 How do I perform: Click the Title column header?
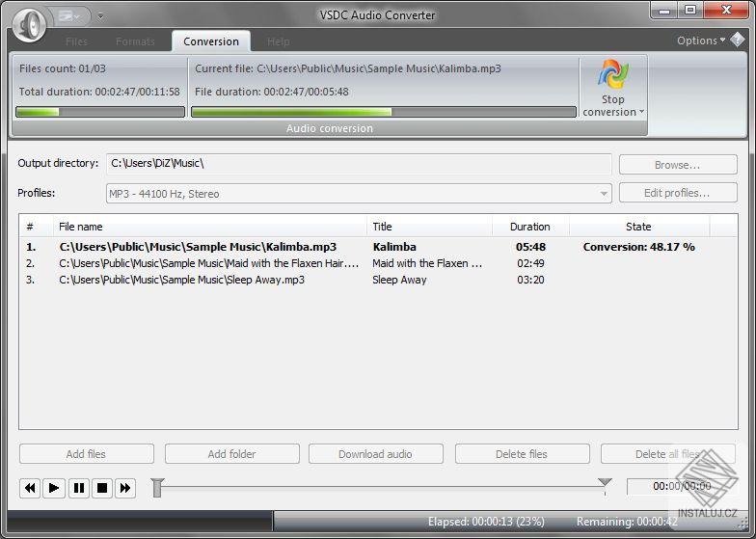pos(430,227)
